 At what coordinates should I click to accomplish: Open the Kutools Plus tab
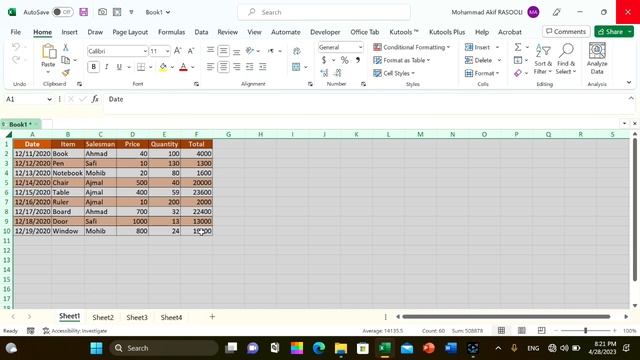[x=447, y=32]
